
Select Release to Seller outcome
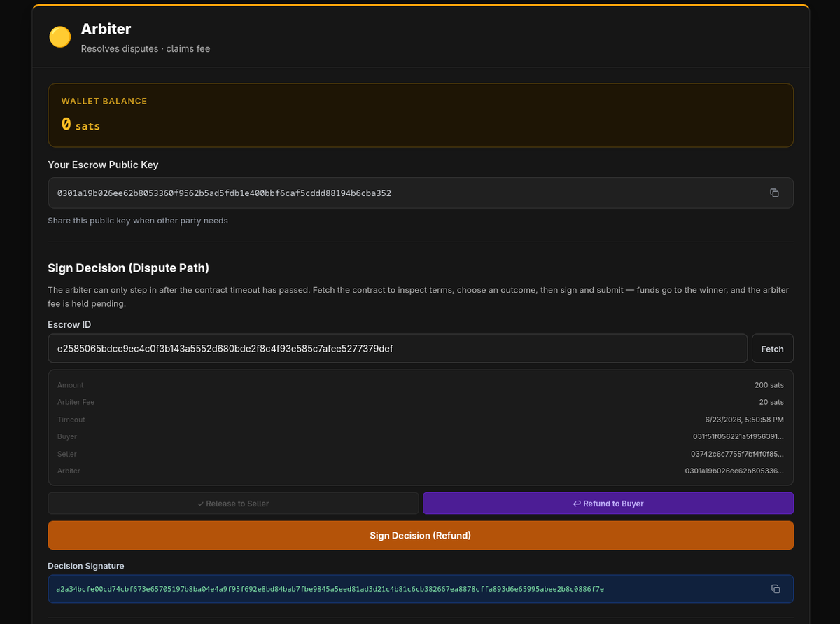(233, 504)
